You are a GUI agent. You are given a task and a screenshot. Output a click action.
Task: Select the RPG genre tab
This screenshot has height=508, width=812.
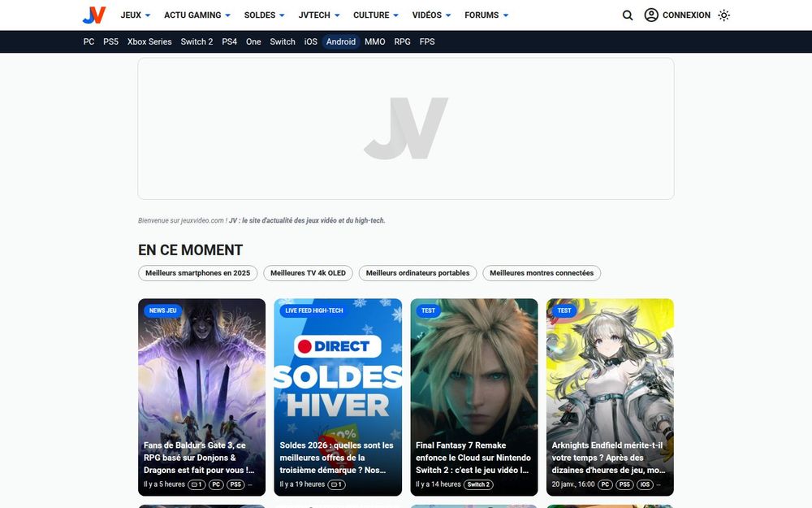[x=403, y=41]
